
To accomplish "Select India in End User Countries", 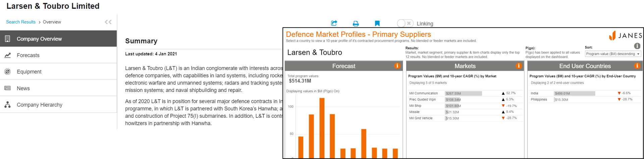I will click(584, 93).
